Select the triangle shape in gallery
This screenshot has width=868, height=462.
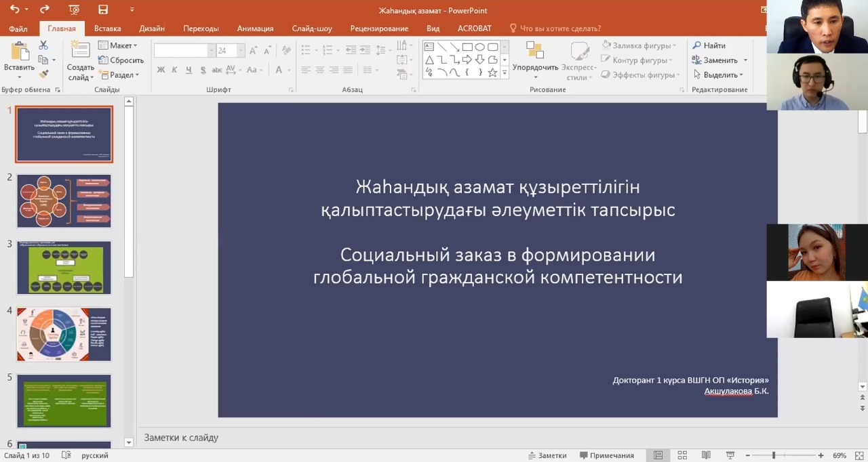[429, 60]
